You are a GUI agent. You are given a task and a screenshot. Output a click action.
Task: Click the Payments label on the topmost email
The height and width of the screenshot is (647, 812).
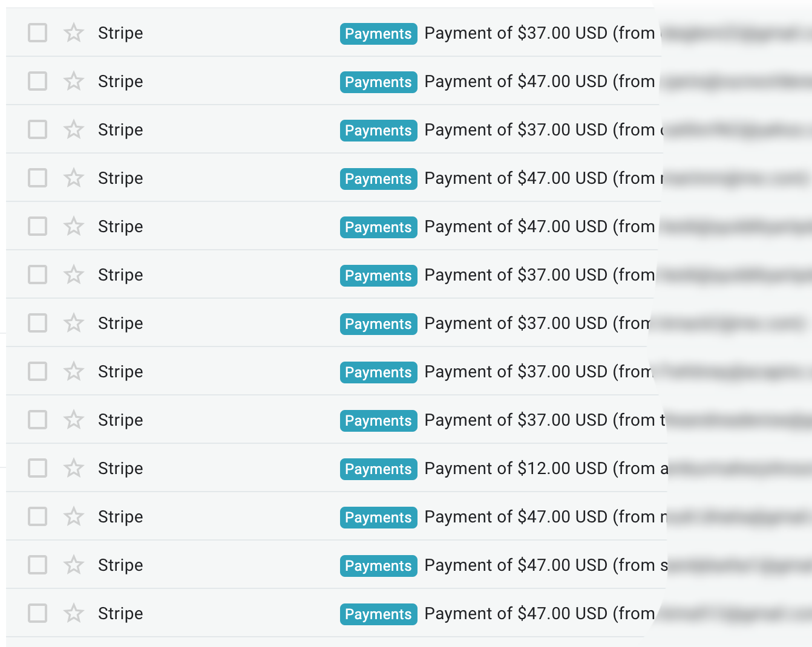pyautogui.click(x=379, y=34)
